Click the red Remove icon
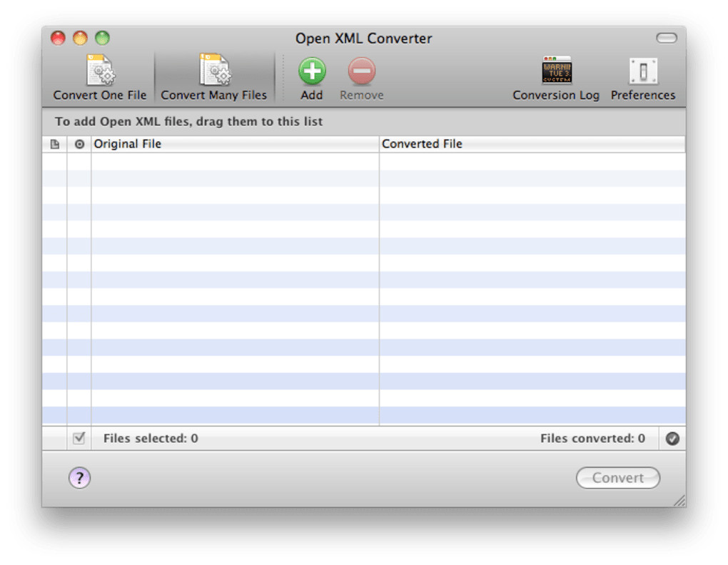728x565 pixels. 362,71
